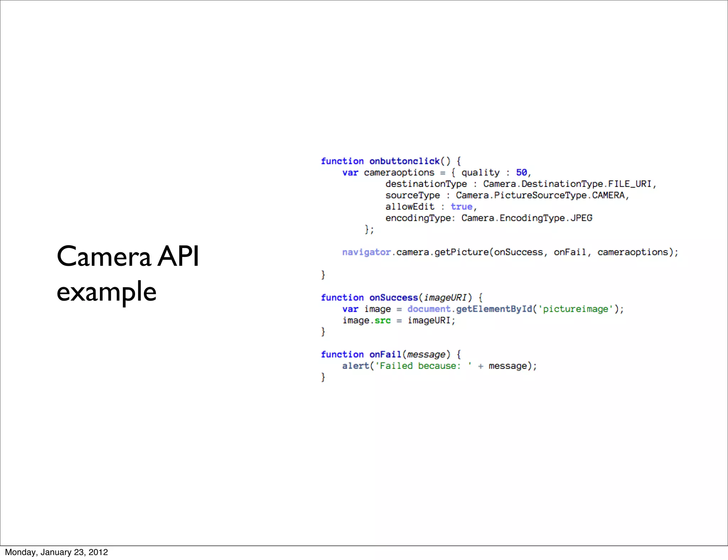The image size is (728, 560).
Task: Click the 'onbuttonclick' function name
Action: tap(404, 161)
